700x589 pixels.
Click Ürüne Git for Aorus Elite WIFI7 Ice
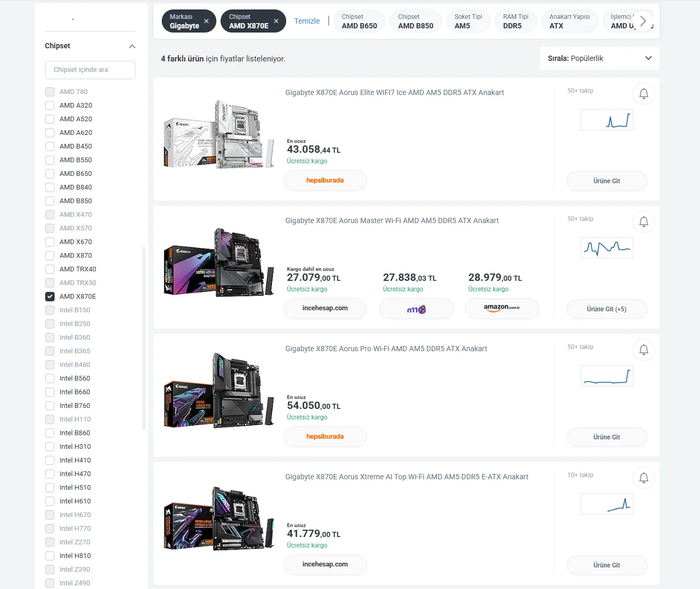607,181
